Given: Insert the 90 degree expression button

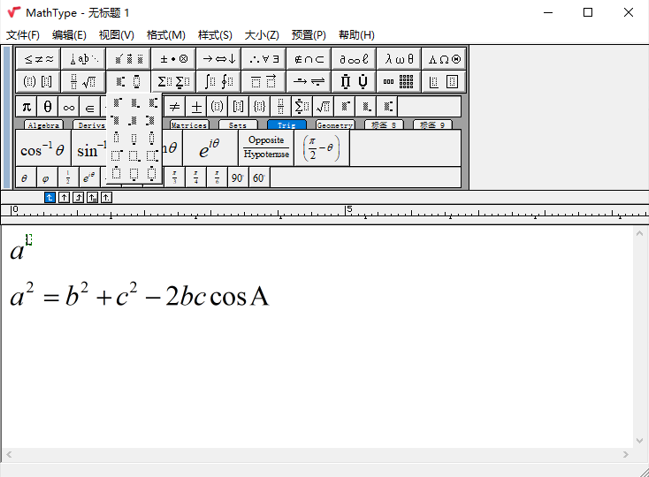Looking at the screenshot, I should [x=237, y=178].
